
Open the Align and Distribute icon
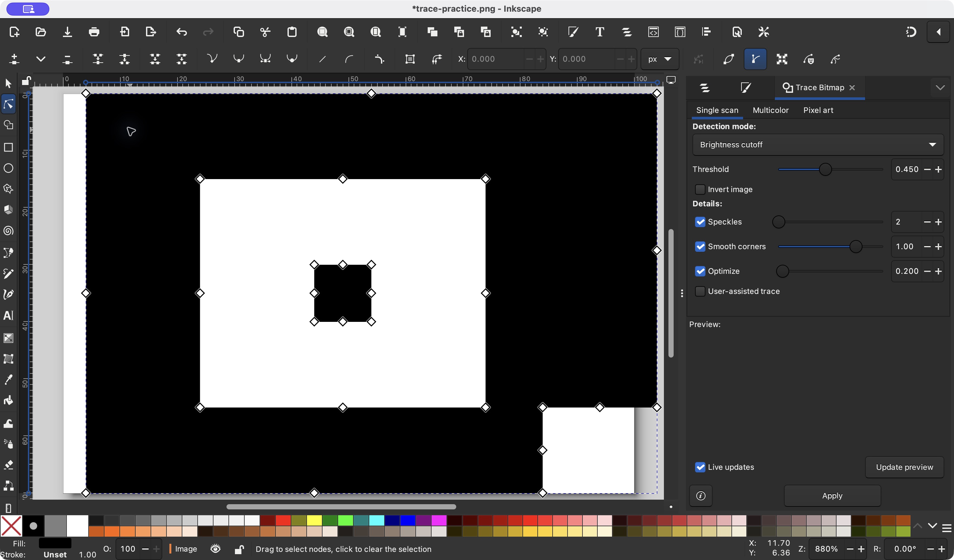pyautogui.click(x=706, y=32)
